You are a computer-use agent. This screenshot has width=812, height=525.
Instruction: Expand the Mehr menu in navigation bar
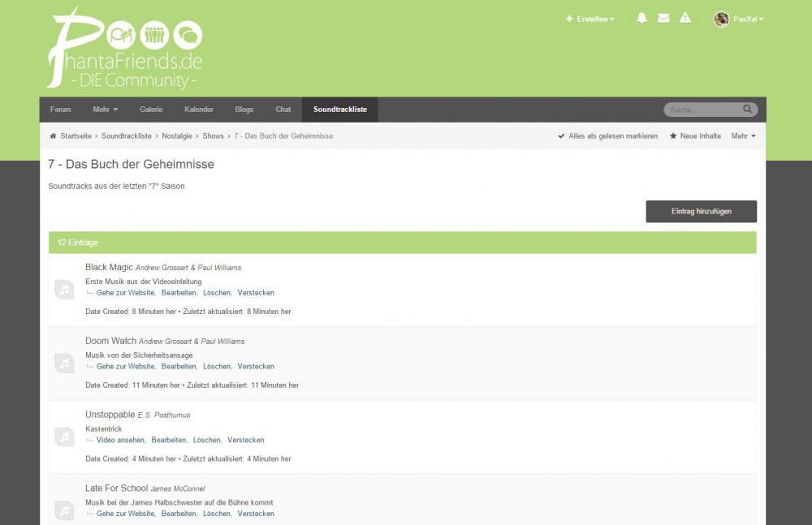click(x=105, y=110)
